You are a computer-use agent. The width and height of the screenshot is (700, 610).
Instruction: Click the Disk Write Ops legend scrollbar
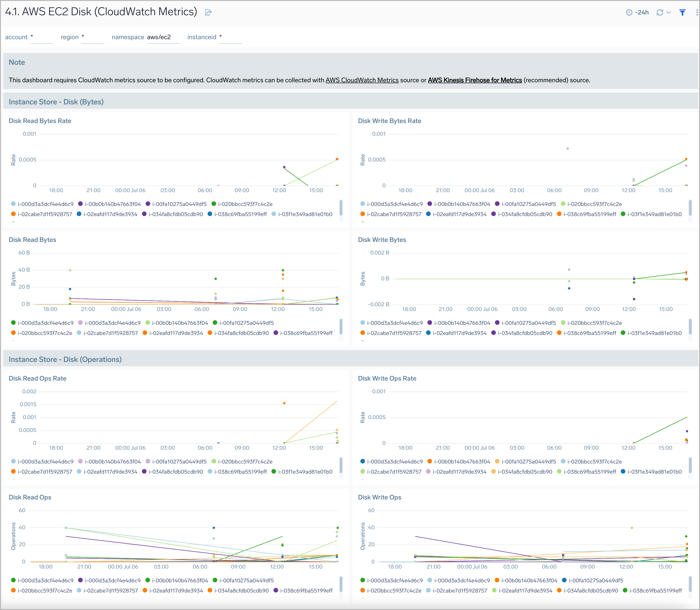click(x=690, y=584)
